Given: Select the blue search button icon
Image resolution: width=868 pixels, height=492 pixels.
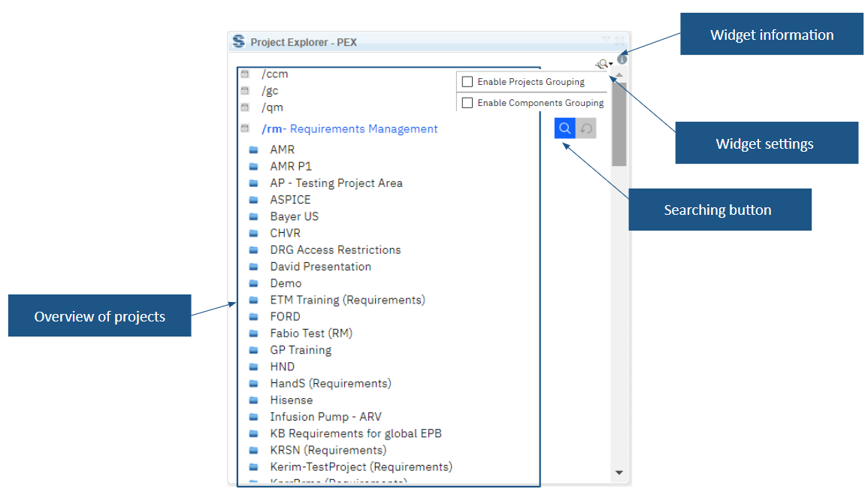Looking at the screenshot, I should [564, 128].
